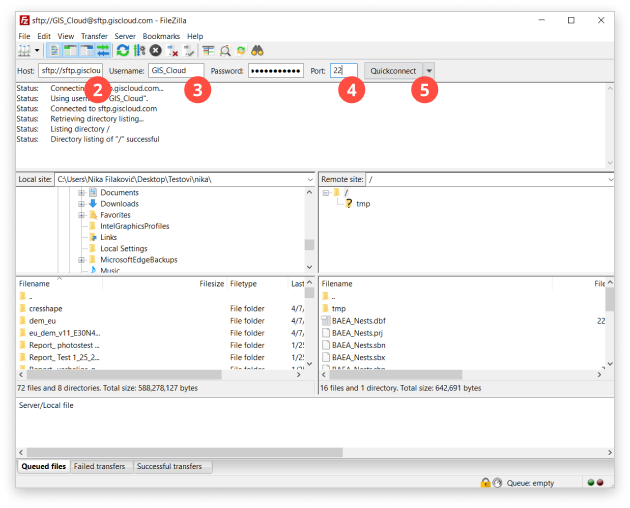Toggle synchronized browsing icon

(x=241, y=51)
